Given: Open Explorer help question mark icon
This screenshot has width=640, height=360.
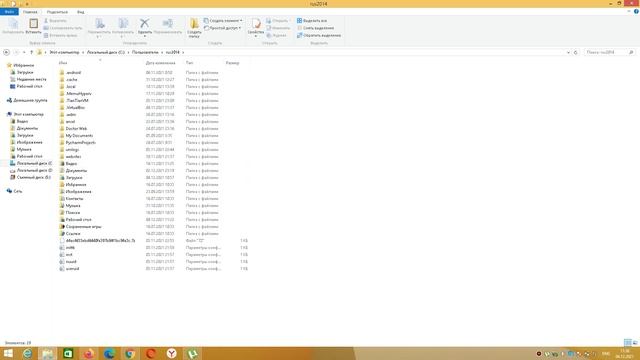Looking at the screenshot, I should pos(636,11).
